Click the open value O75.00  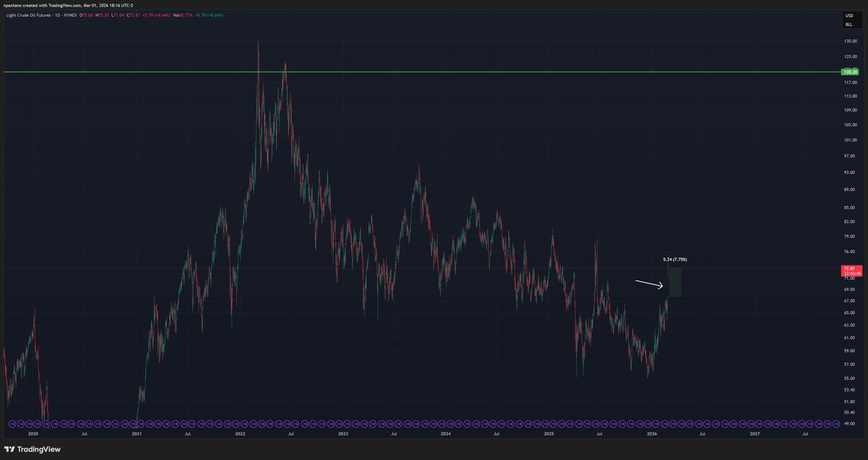coord(87,15)
